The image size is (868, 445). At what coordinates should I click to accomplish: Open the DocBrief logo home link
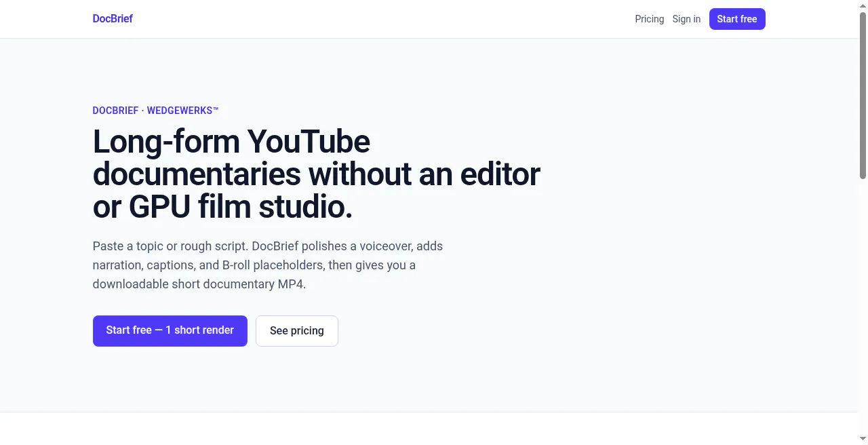click(x=113, y=19)
